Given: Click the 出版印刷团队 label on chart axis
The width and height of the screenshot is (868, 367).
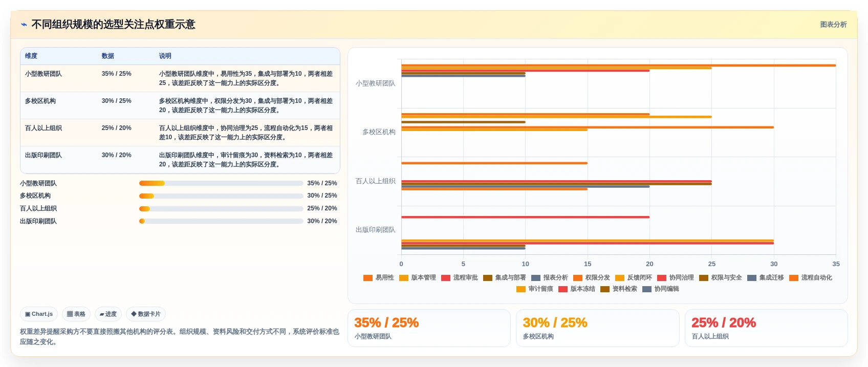Looking at the screenshot, I should click(376, 230).
